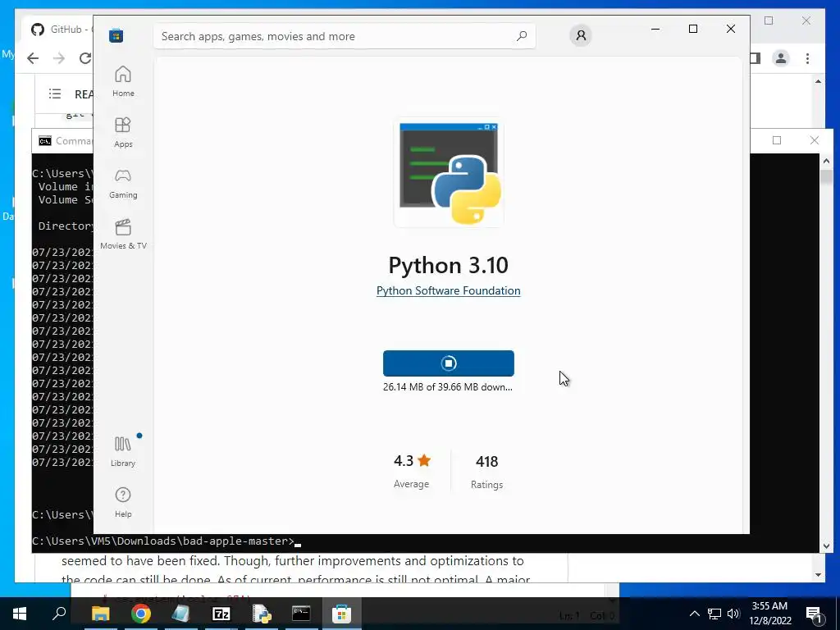Open Windows taskbar search
840x630 pixels.
pos(59,614)
